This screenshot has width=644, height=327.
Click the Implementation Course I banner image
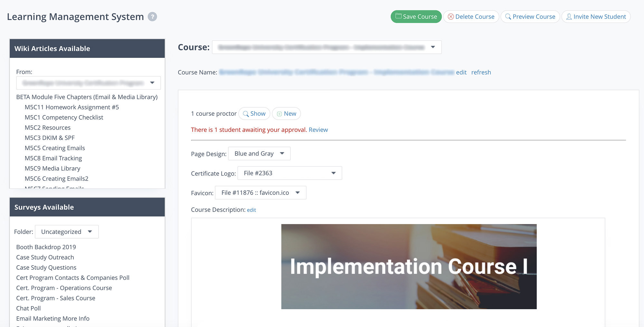409,267
